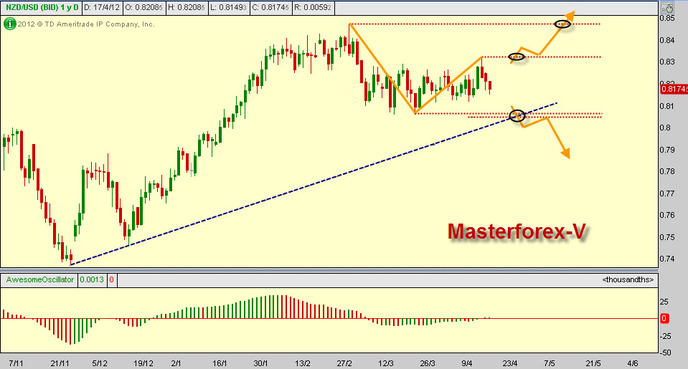The width and height of the screenshot is (688, 369).
Task: Click the range R: 0.0059 field
Action: 314,8
